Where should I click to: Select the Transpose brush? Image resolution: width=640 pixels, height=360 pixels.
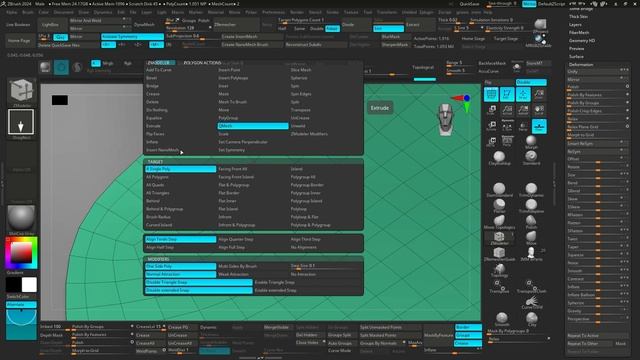pyautogui.click(x=499, y=286)
